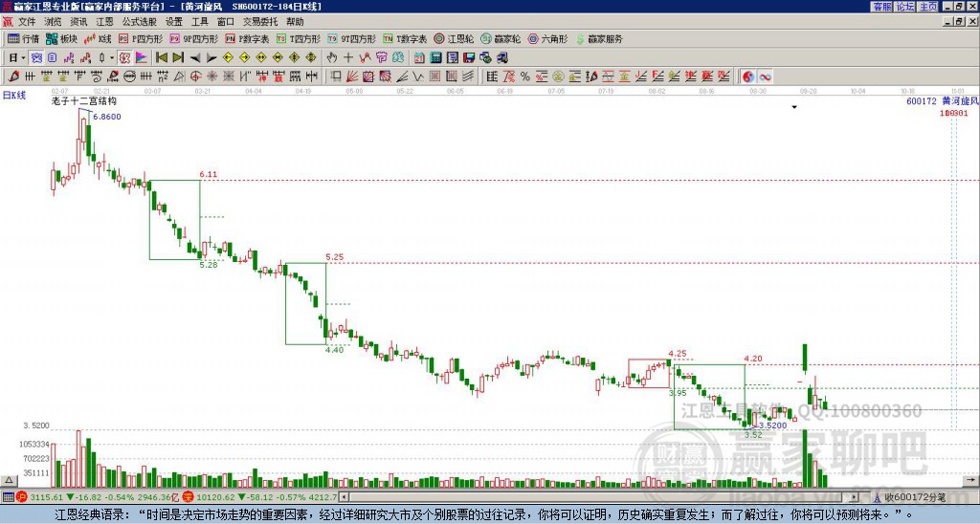Open the 资讯 menu
This screenshot has height=524, width=980.
tap(78, 22)
